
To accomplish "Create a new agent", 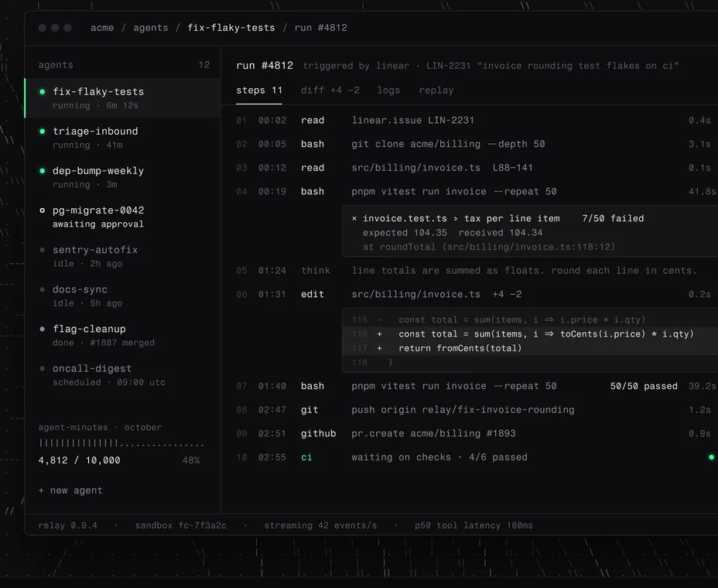I will pyautogui.click(x=70, y=491).
